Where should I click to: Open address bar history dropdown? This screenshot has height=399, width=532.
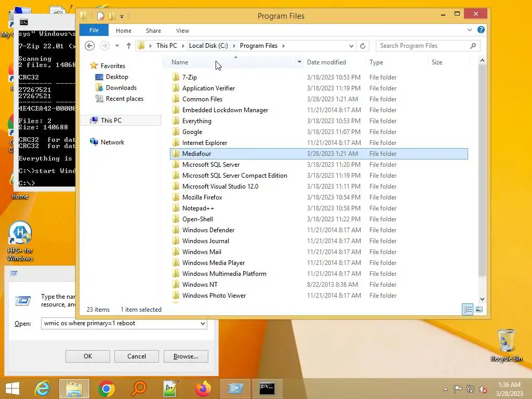(352, 46)
